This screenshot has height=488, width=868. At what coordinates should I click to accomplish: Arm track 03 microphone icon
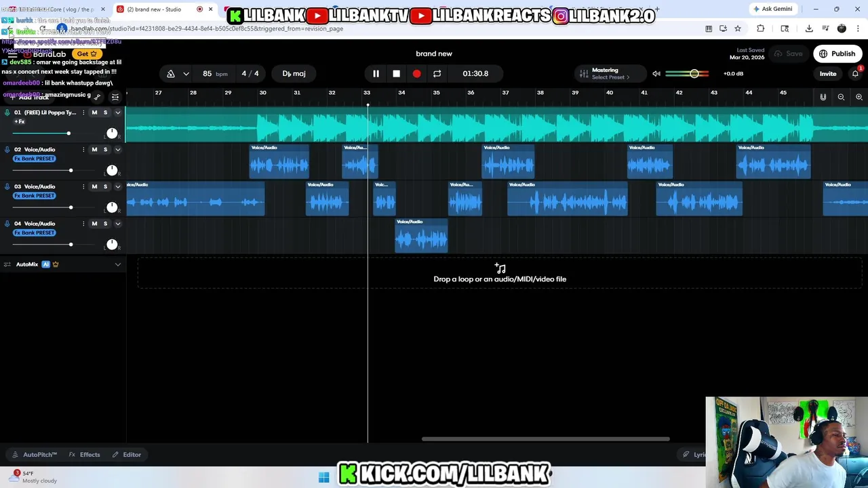tap(7, 186)
